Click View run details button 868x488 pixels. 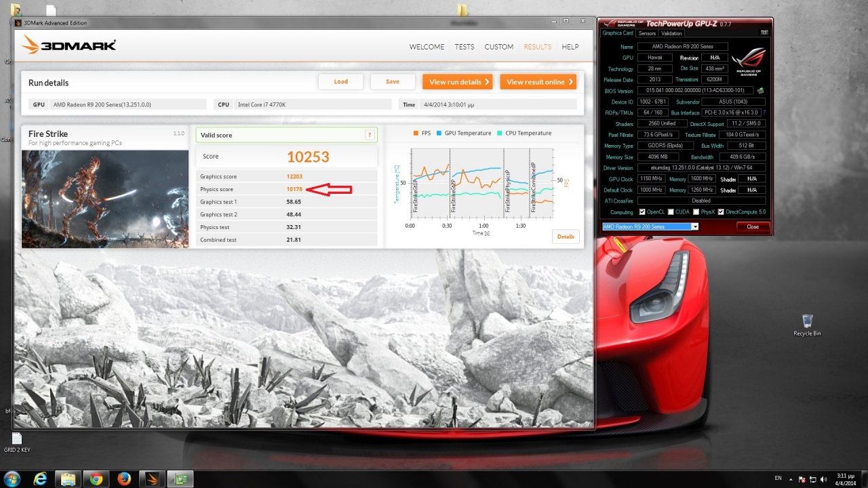pos(458,82)
